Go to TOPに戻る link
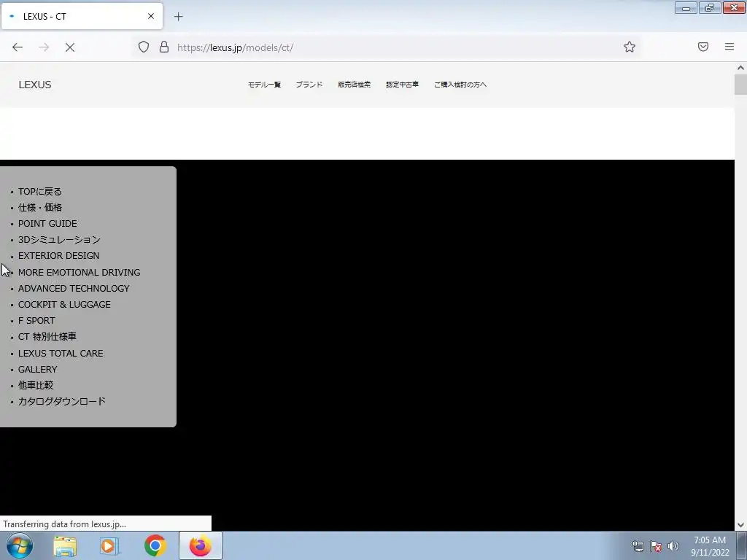The height and width of the screenshot is (560, 747). point(40,192)
